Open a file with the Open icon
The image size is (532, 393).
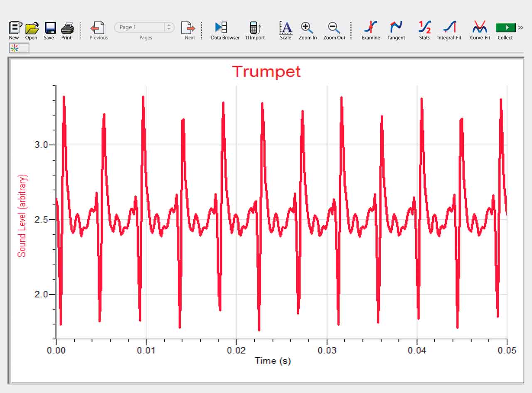tap(32, 28)
